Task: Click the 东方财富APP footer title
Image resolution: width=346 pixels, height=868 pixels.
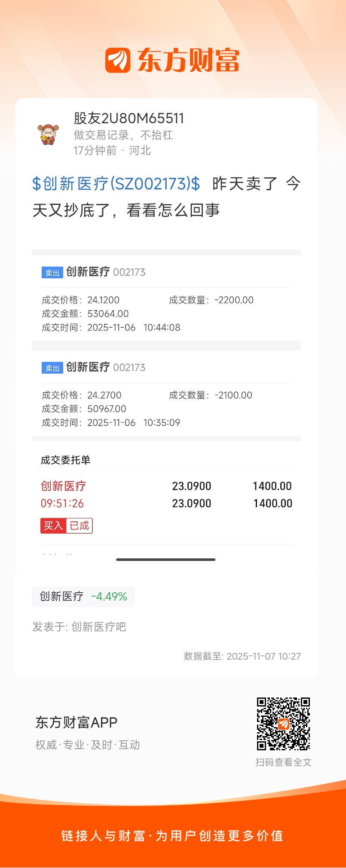Action: tap(77, 722)
